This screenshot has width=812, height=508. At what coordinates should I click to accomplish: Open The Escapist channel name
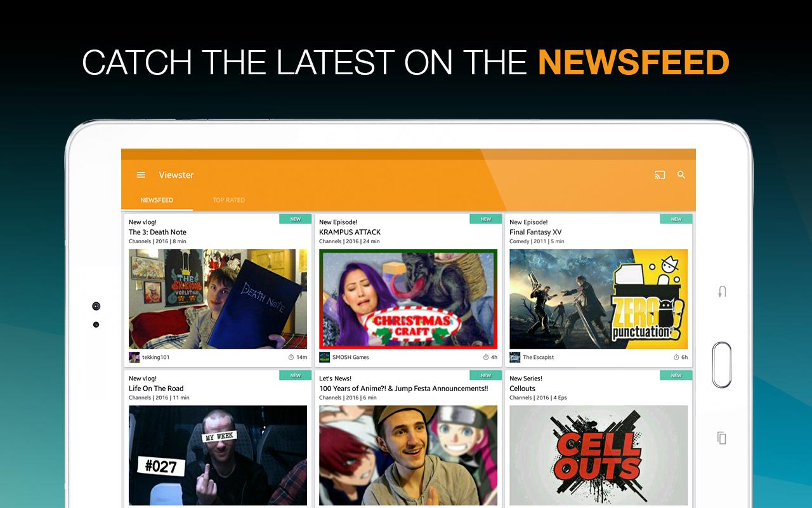coord(538,358)
